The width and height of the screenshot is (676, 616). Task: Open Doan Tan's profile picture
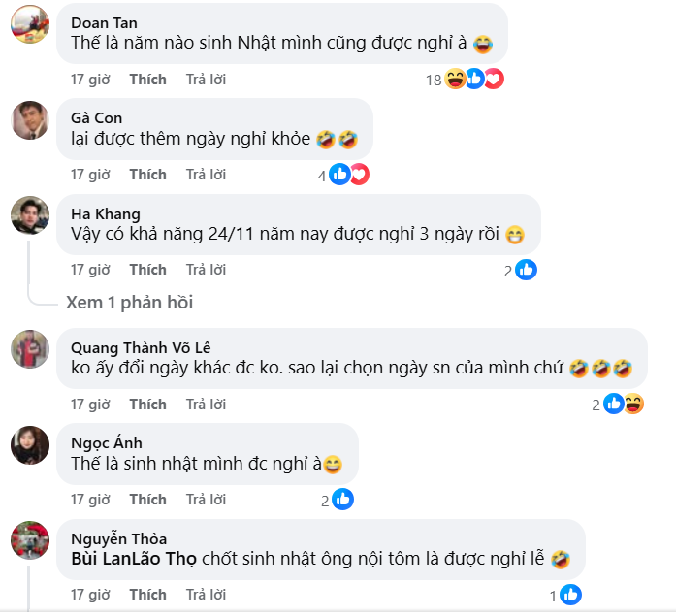click(x=30, y=26)
